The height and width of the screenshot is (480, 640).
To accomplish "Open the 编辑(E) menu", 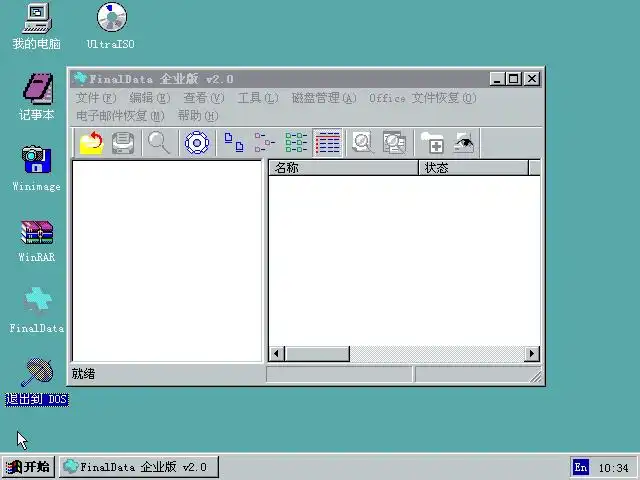I will click(149, 98).
